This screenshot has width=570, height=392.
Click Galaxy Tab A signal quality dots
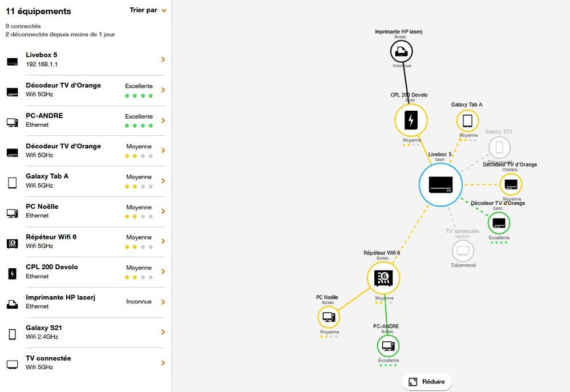click(x=139, y=187)
